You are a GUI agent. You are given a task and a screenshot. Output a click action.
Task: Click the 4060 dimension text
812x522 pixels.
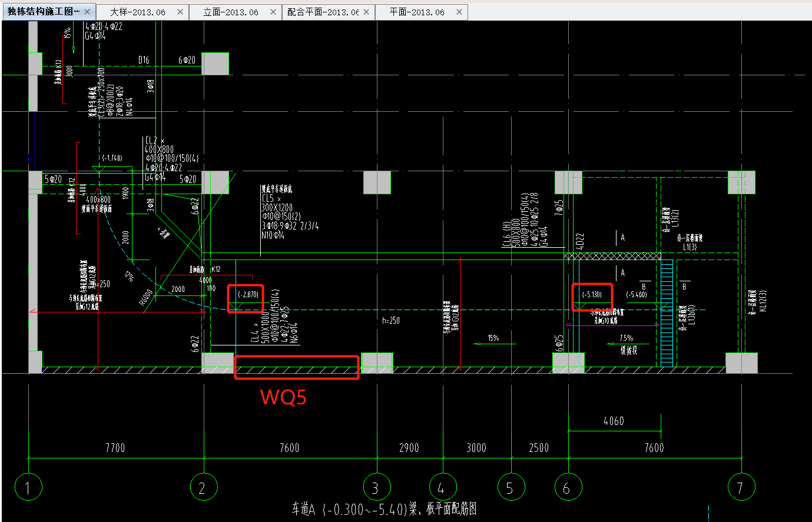[x=614, y=421]
